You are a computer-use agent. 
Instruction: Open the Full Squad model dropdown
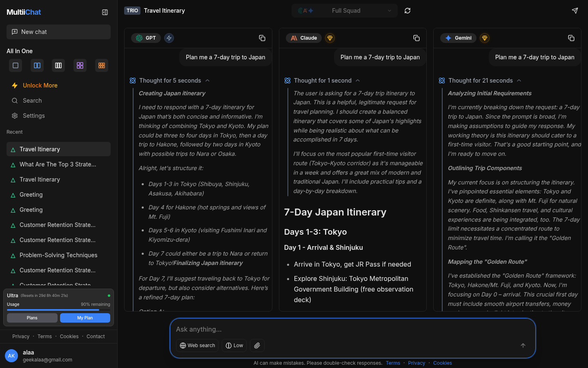click(345, 11)
